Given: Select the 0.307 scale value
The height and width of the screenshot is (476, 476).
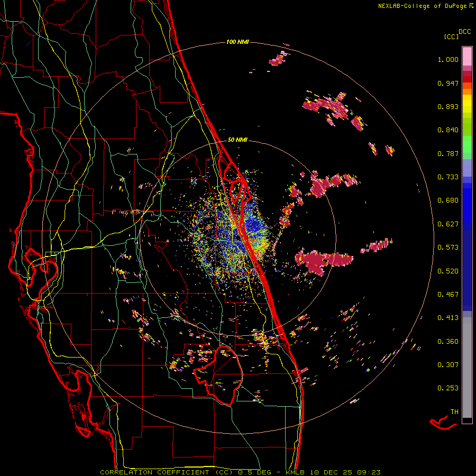Looking at the screenshot, I should (x=448, y=365).
